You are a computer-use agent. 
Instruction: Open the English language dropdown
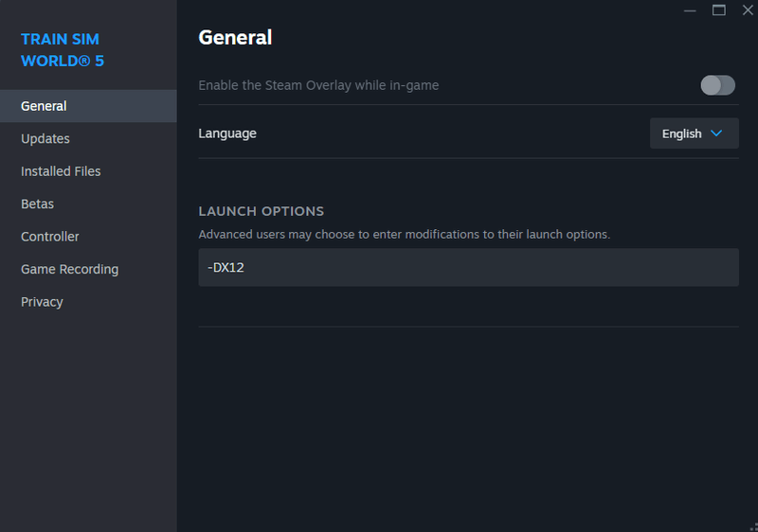tap(694, 133)
